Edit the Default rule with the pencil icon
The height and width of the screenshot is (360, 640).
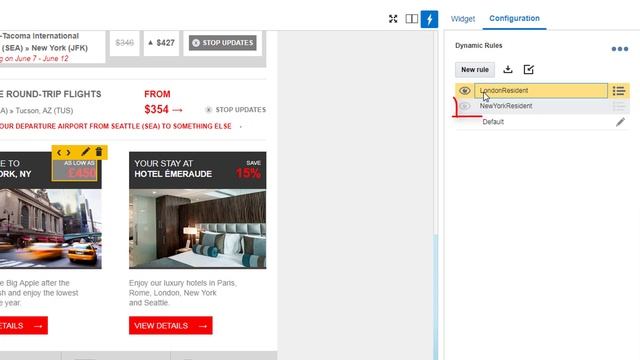[x=620, y=122]
